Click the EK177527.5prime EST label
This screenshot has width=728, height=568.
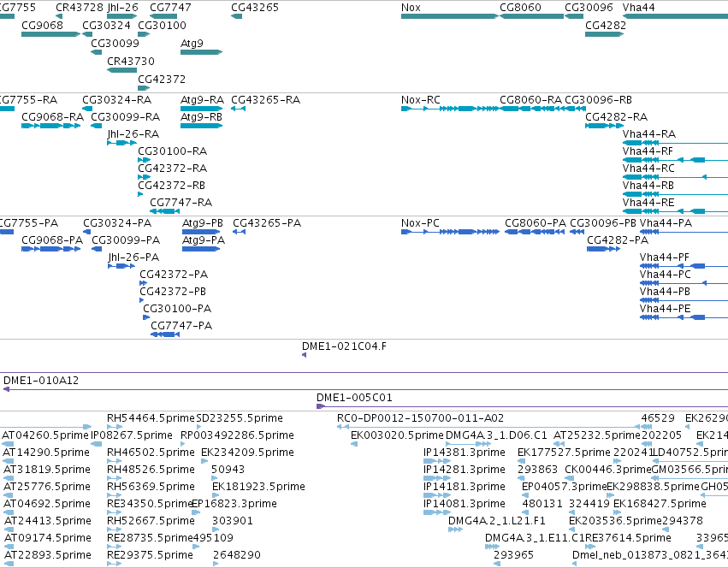pos(564,453)
